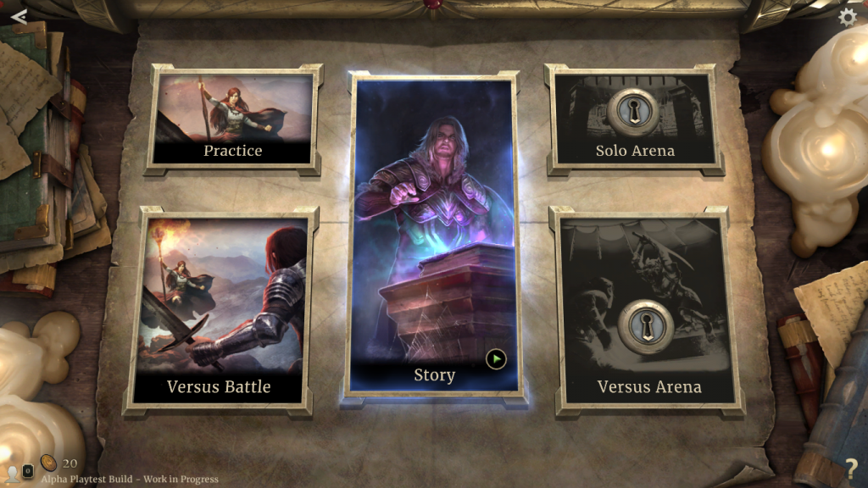Click the Practice title label

pos(232,151)
